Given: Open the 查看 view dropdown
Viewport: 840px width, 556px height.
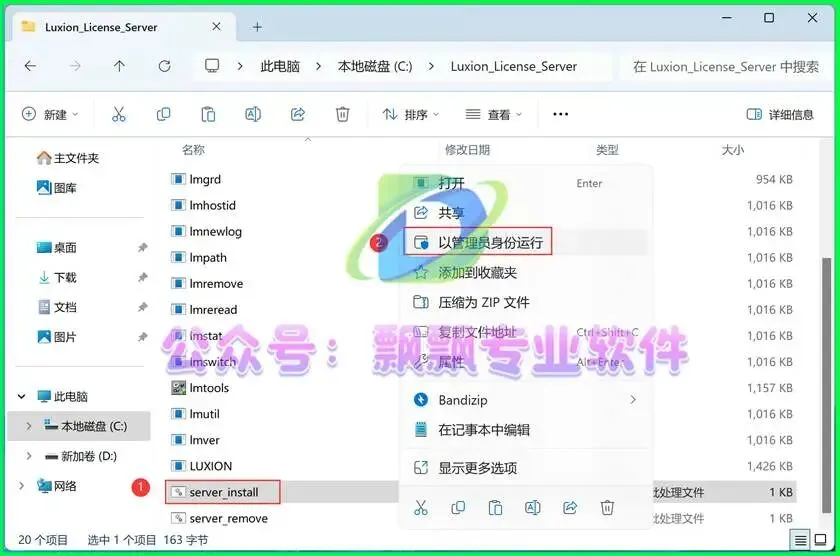Looking at the screenshot, I should click(x=493, y=114).
